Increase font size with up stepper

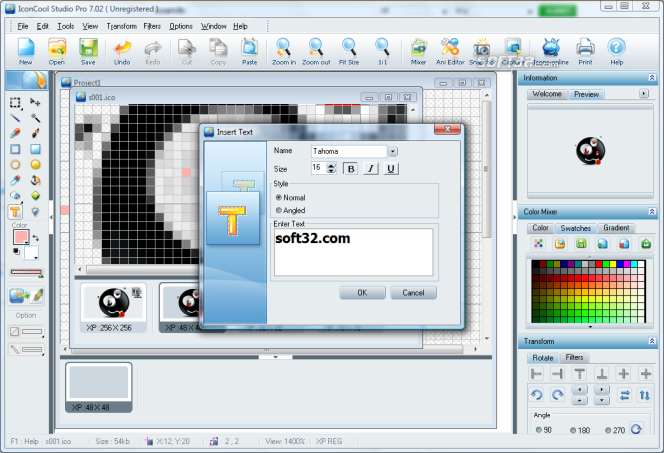coord(331,166)
